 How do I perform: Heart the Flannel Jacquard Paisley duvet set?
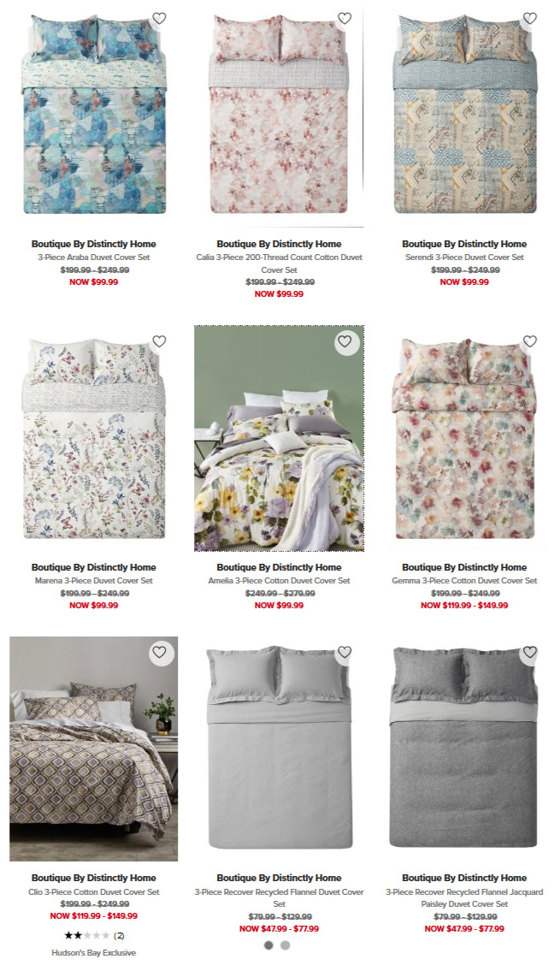(530, 652)
